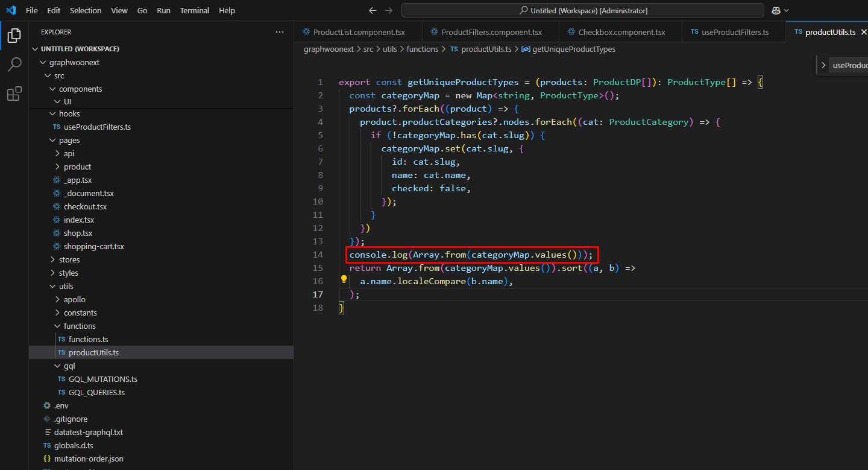The height and width of the screenshot is (470, 868).
Task: Collapse the utils folder
Action: 66,286
